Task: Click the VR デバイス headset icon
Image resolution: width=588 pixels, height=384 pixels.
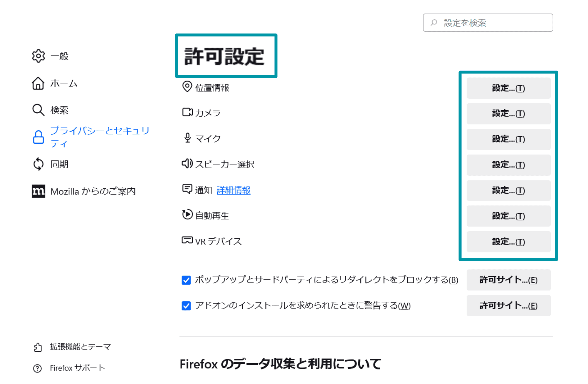Action: [x=187, y=240]
